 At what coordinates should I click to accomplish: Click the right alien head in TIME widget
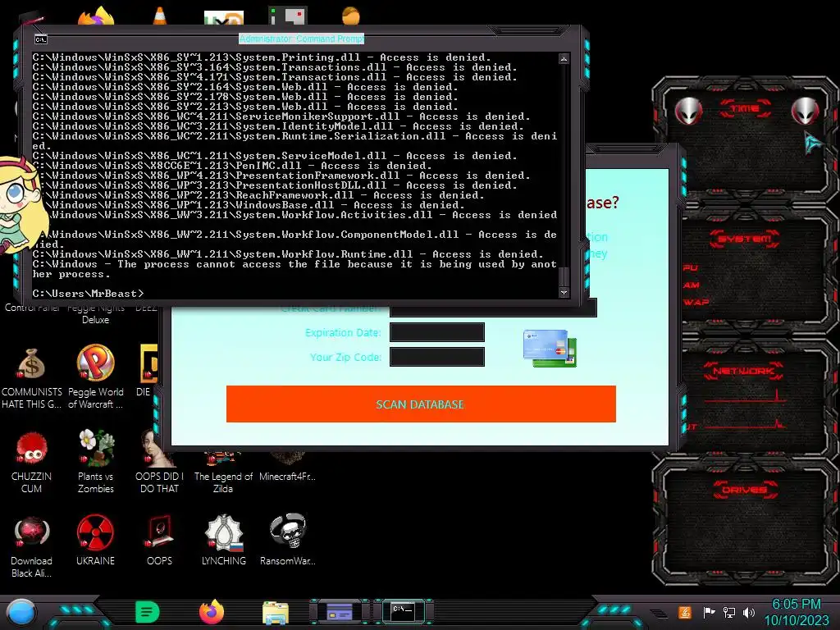pyautogui.click(x=806, y=111)
